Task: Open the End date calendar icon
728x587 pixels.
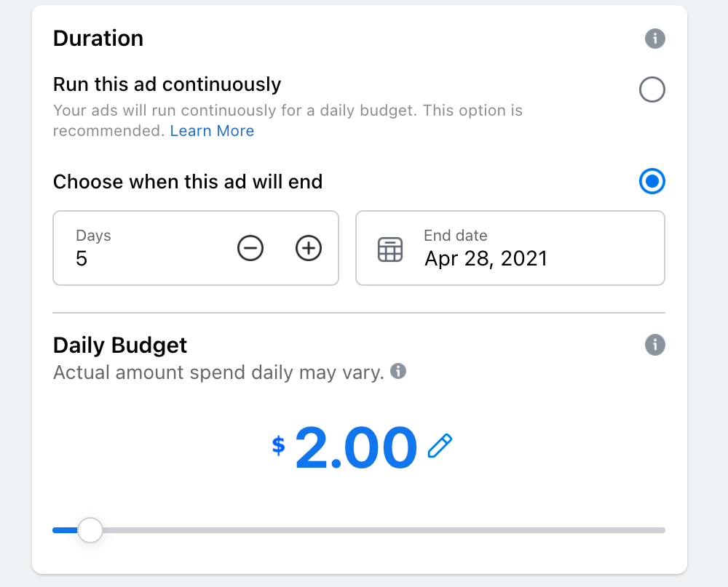Action: coord(390,249)
